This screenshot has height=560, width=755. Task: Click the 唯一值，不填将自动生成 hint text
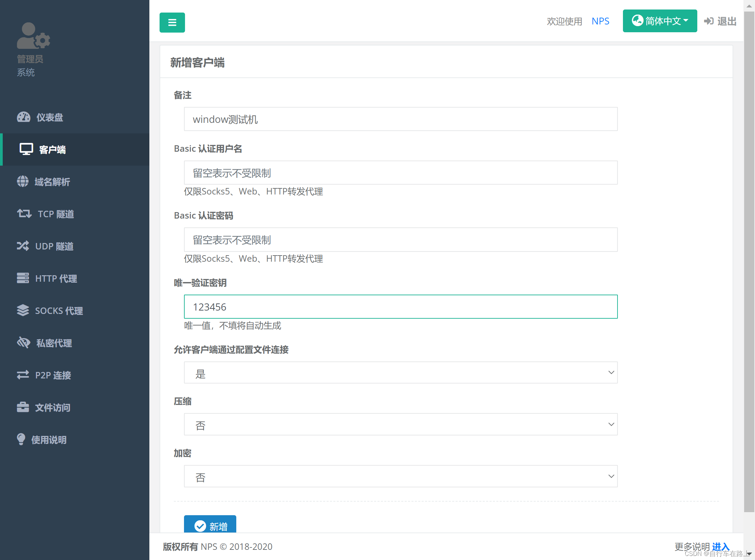point(233,325)
